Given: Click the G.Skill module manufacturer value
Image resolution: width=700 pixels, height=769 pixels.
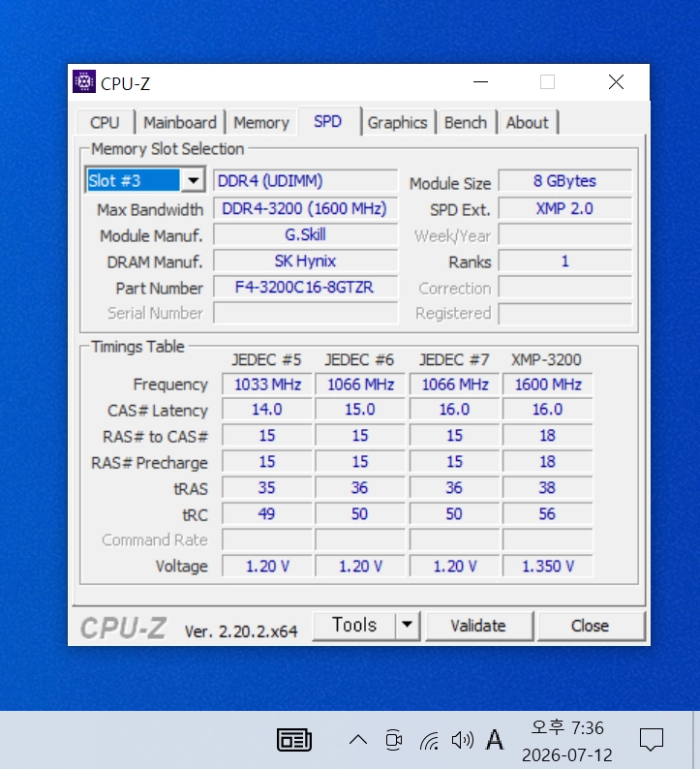Looking at the screenshot, I should pyautogui.click(x=305, y=234).
